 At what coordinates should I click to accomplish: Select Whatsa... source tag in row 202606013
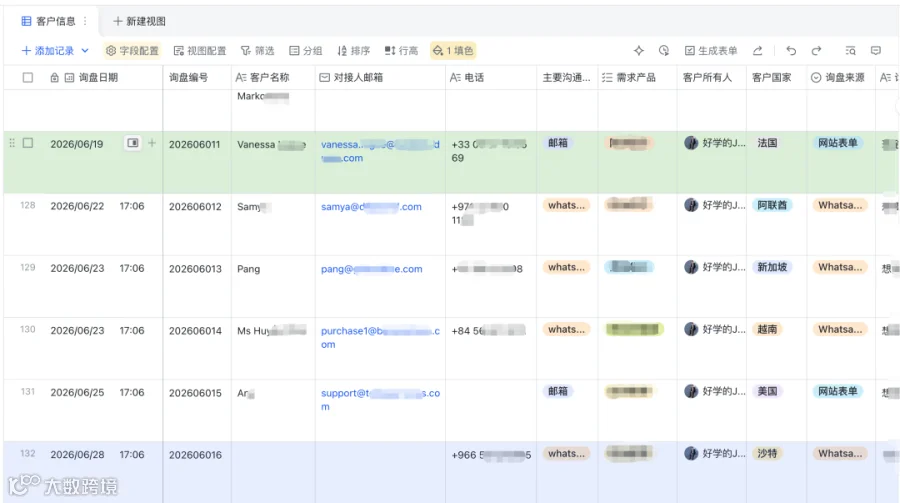tap(840, 267)
